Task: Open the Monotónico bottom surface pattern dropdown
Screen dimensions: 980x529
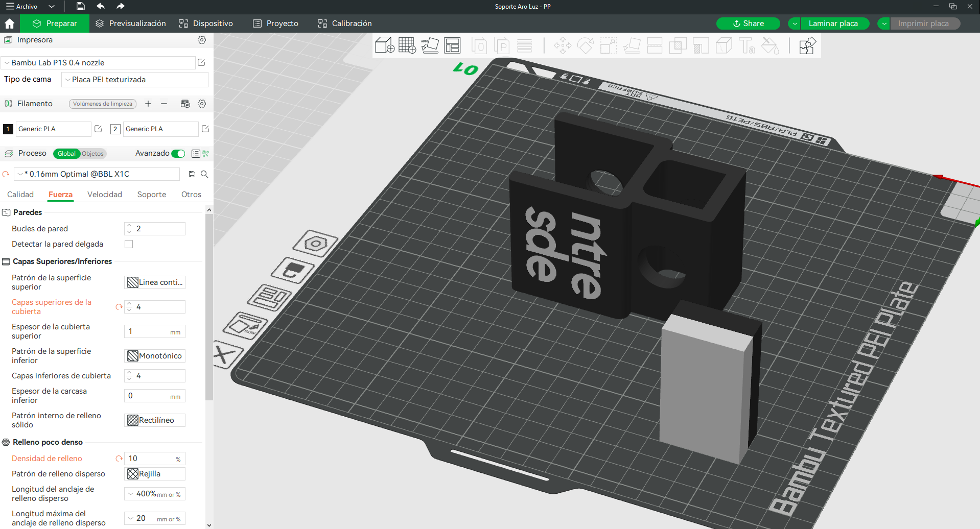Action: coord(155,356)
